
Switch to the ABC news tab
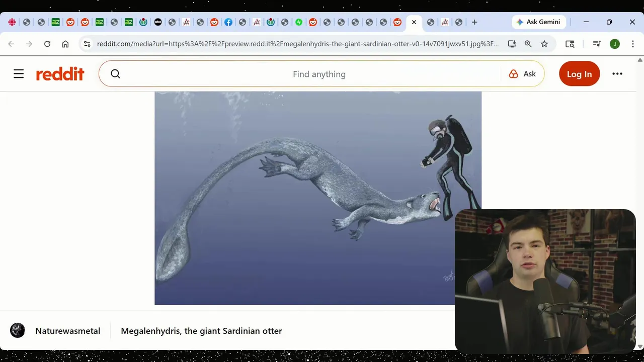point(158,22)
